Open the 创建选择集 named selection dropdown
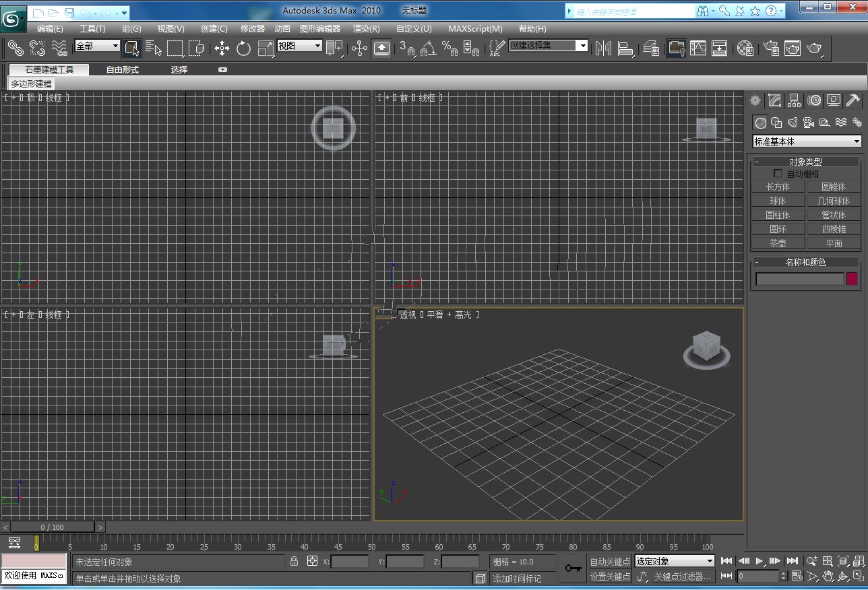868x590 pixels. (549, 45)
